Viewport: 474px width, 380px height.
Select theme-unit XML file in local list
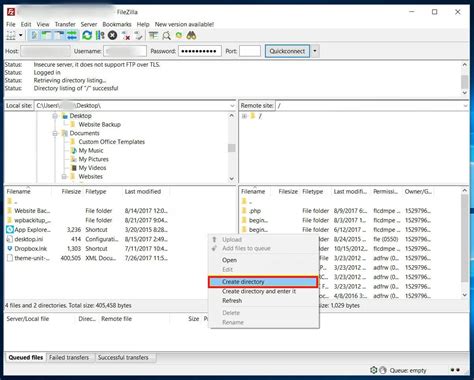[87, 258]
